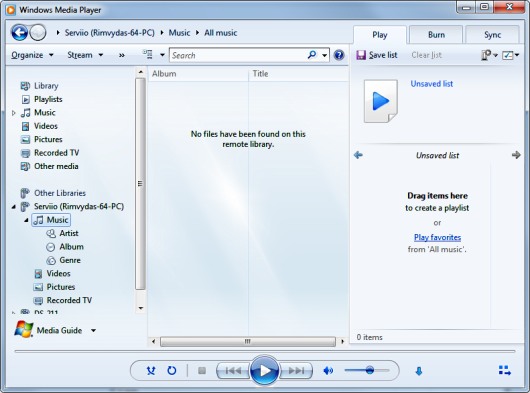Collapse the Serviio (Rimvydas-64-PC) node
Screen dimensions: 530x393
(14, 206)
